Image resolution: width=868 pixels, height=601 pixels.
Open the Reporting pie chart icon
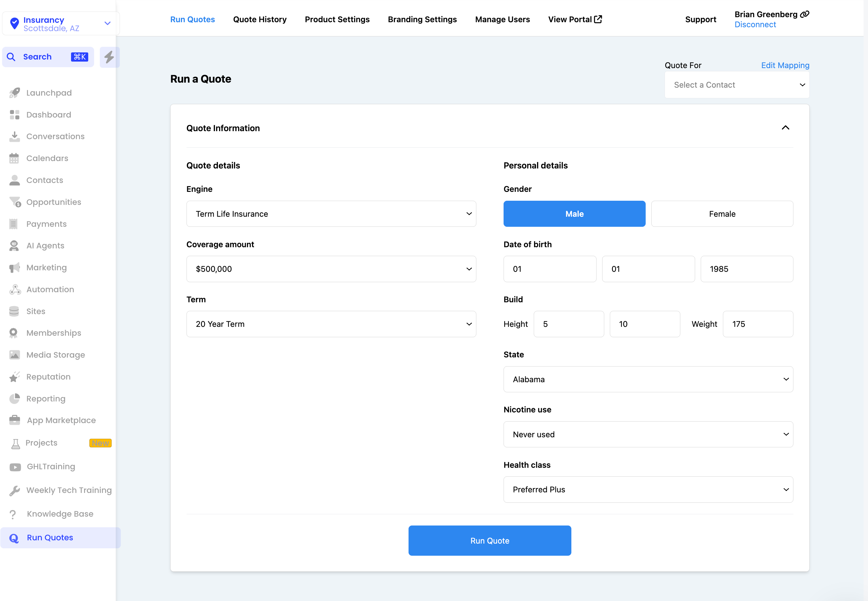click(x=14, y=398)
